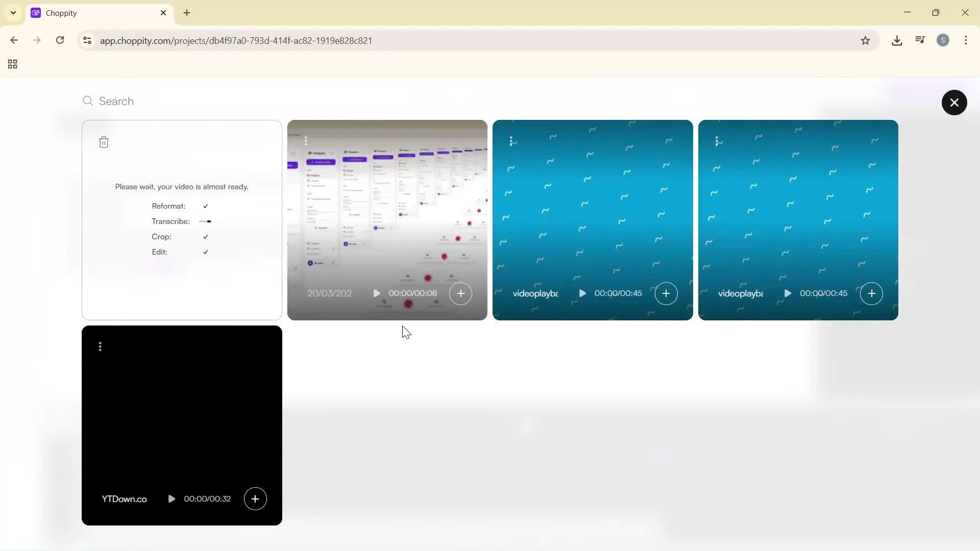Click the back navigation arrow
Viewport: 980px width, 551px height.
point(14,40)
